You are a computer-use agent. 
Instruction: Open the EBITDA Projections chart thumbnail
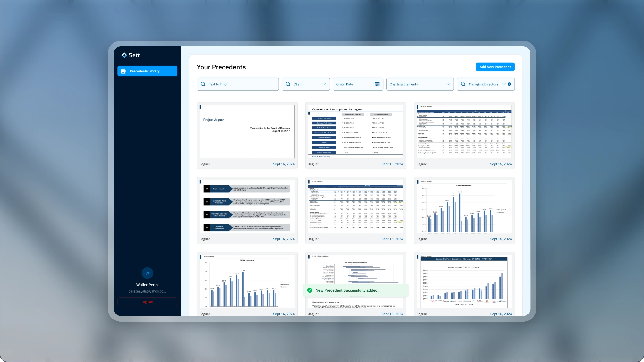[x=247, y=282]
